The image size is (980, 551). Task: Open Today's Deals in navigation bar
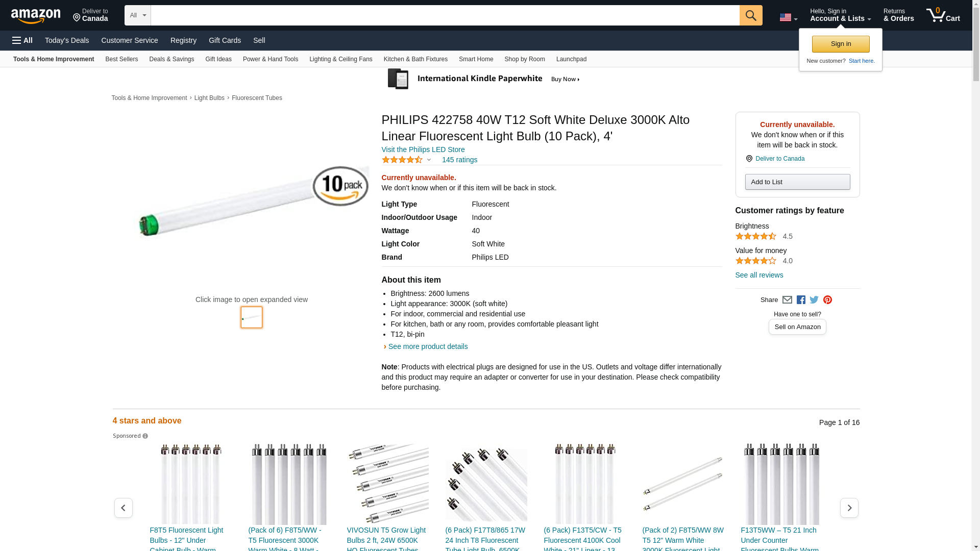click(x=67, y=40)
